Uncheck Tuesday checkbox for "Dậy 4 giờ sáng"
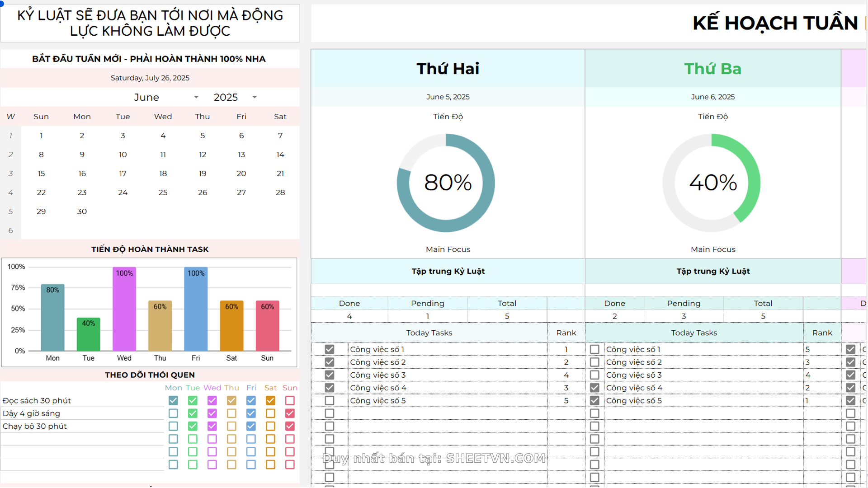Viewport: 868px width, 488px height. pyautogui.click(x=193, y=413)
